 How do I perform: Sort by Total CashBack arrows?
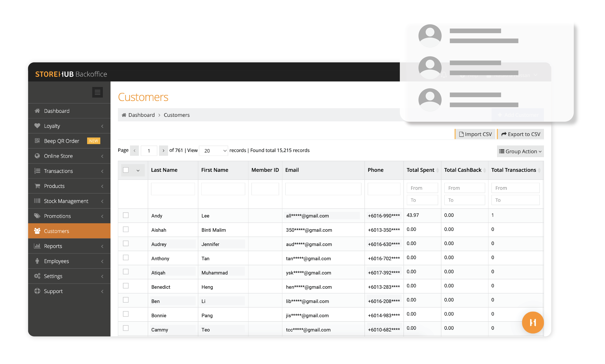[x=484, y=170]
